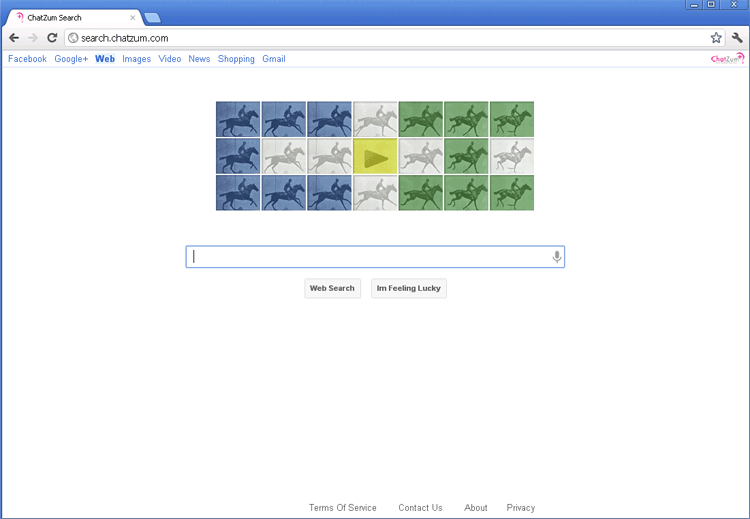Click the browser forward arrow
The height and width of the screenshot is (519, 750).
[x=33, y=38]
